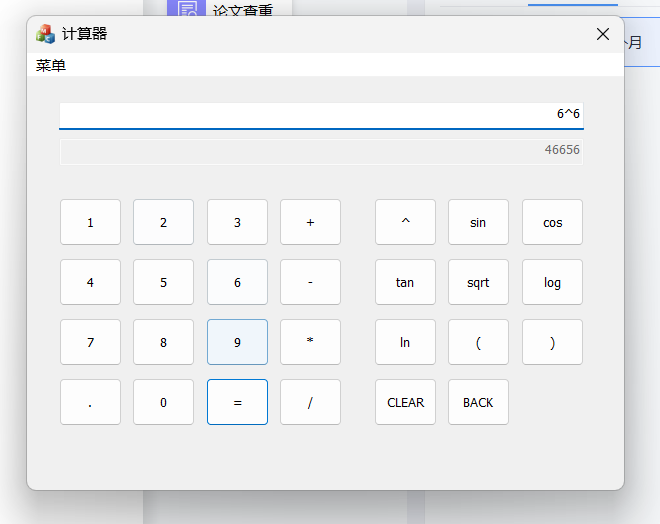Insert a right parenthesis
Viewport: 660px width, 524px height.
point(552,342)
